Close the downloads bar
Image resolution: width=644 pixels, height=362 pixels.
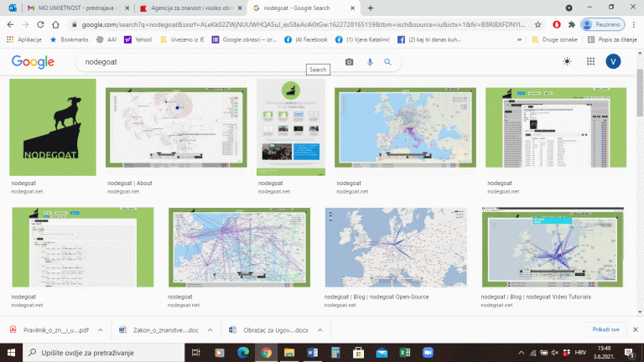636,329
